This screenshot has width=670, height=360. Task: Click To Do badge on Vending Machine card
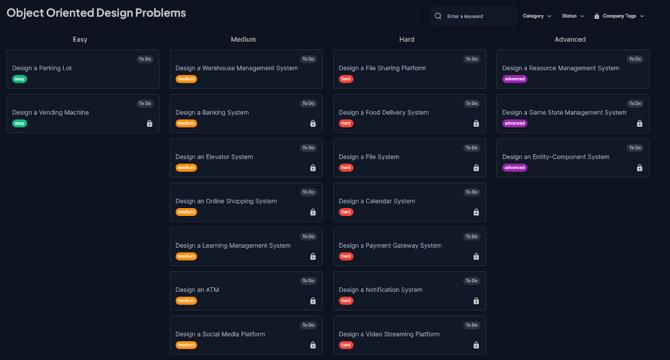(x=145, y=103)
